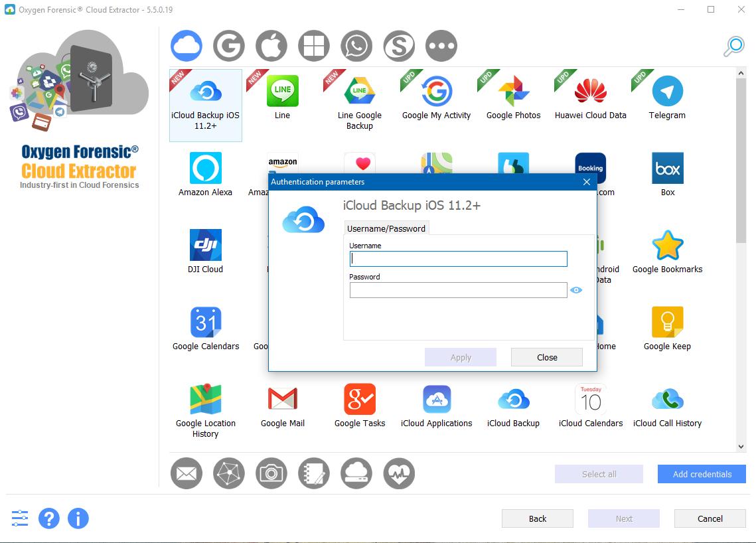Filter by camera photos icon
The width and height of the screenshot is (756, 543).
coord(271,473)
